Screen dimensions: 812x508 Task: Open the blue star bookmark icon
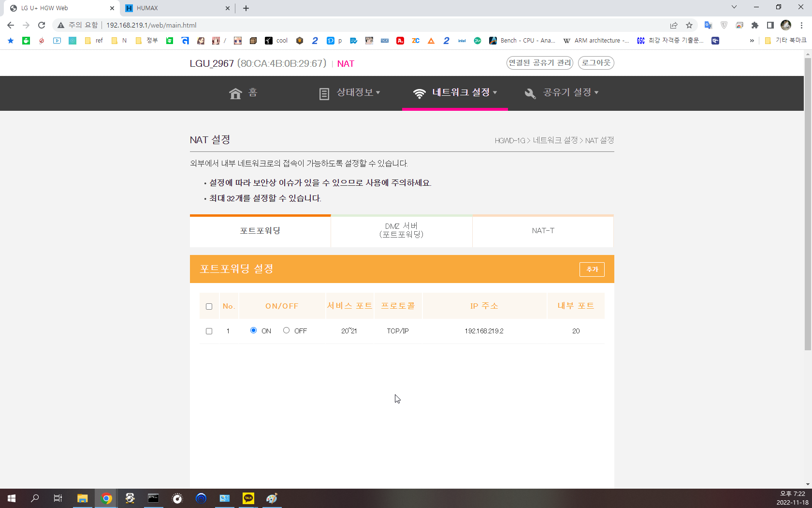click(11, 41)
